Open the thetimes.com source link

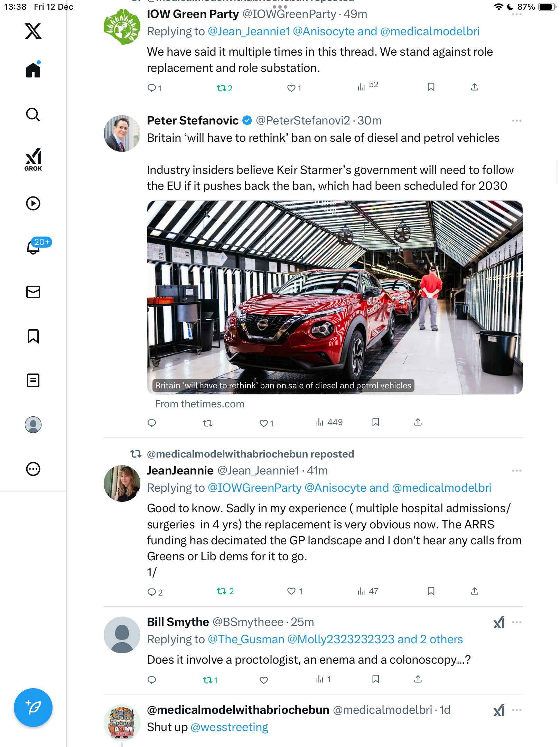200,404
